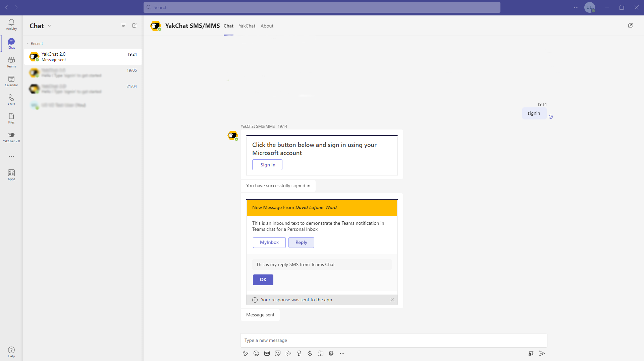Pop out the chat into a new window
Screen dimensions: 644x361
(631, 25)
